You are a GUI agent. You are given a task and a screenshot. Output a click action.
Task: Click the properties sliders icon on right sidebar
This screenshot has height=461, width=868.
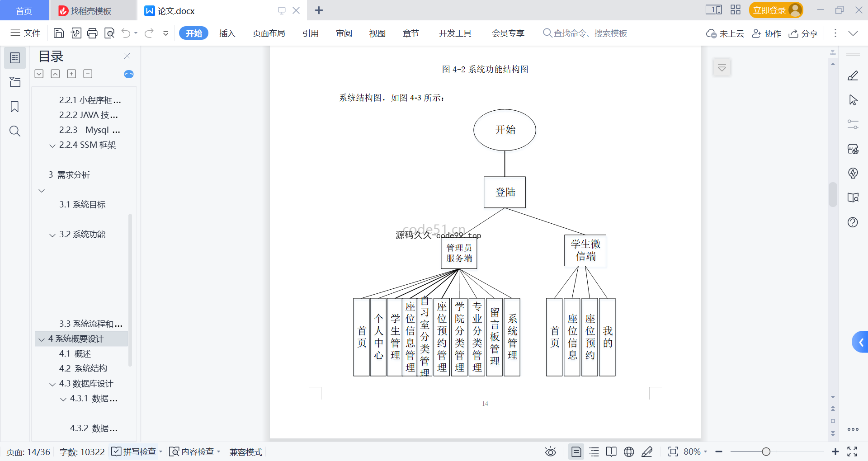(853, 124)
